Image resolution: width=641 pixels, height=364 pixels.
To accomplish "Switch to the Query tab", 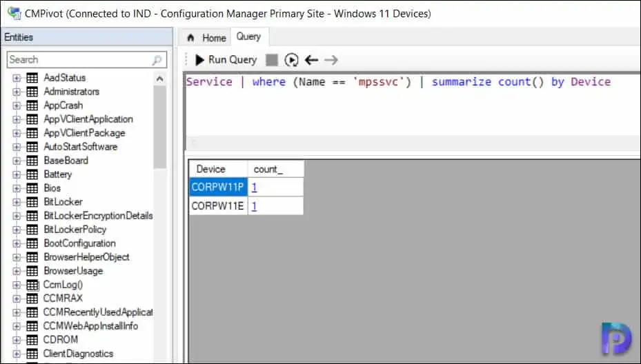I will (x=248, y=37).
